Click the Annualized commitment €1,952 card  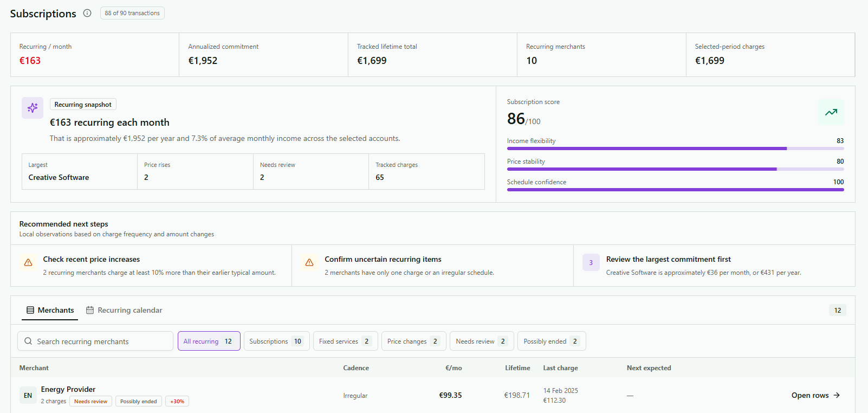(x=263, y=55)
